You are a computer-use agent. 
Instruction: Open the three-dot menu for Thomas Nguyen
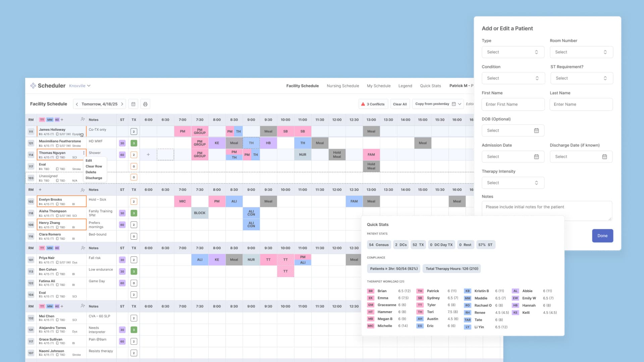coord(84,153)
